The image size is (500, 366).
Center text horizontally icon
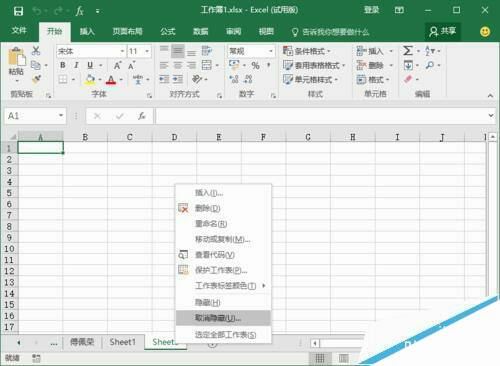(x=178, y=65)
